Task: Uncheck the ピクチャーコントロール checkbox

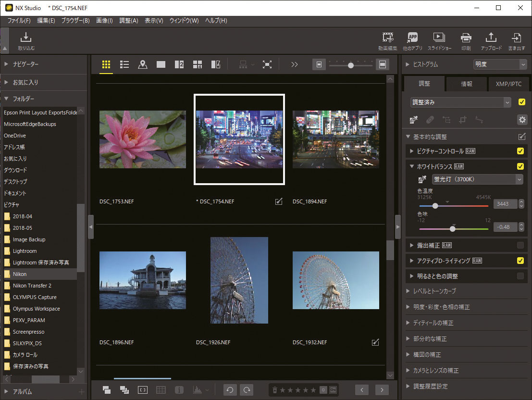Action: pyautogui.click(x=520, y=151)
